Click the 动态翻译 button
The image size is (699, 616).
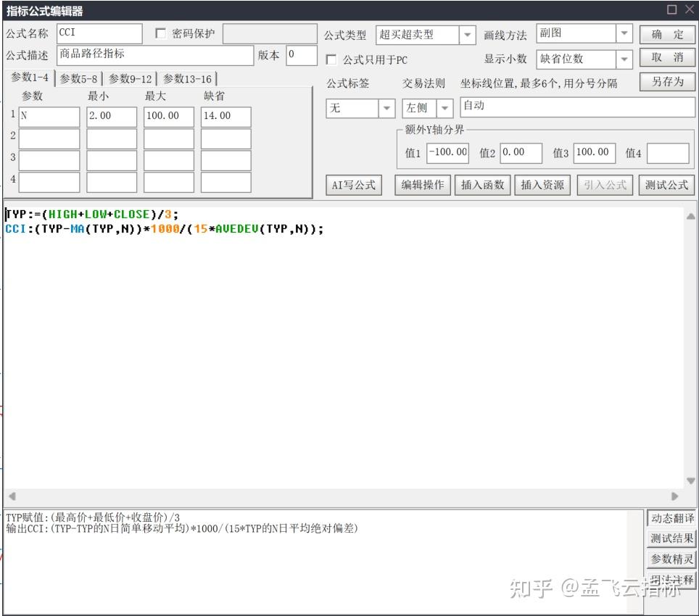[671, 518]
